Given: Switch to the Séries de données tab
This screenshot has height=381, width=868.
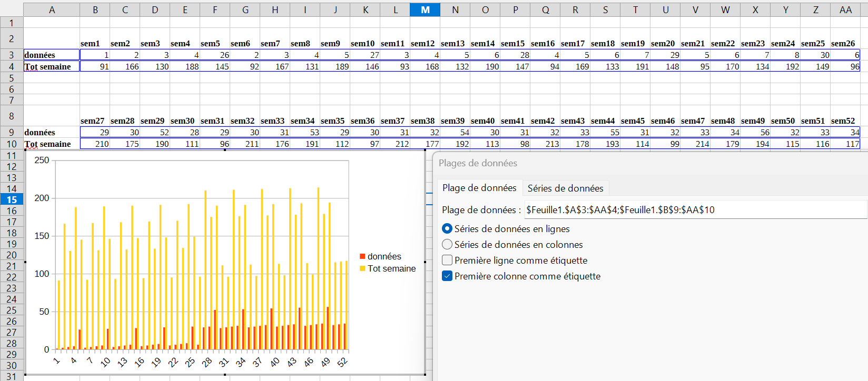Looking at the screenshot, I should pos(565,188).
